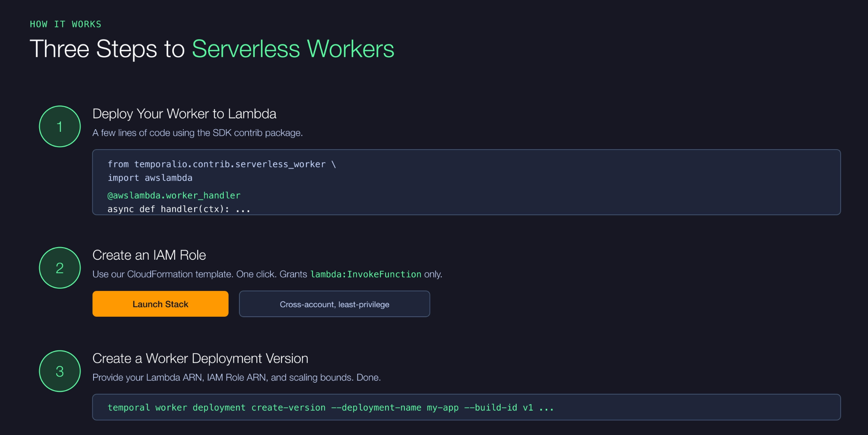
Task: Click the 'import awslambda' code line
Action: pyautogui.click(x=150, y=177)
